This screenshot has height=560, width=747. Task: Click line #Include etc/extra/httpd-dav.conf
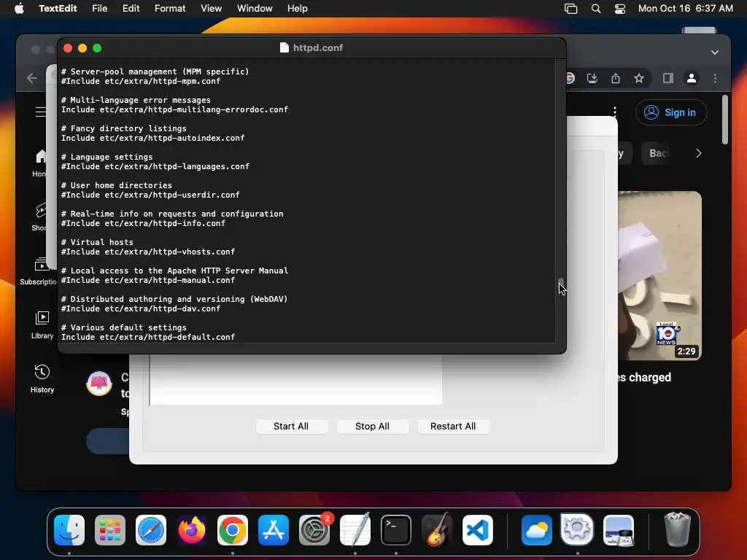[x=141, y=308]
